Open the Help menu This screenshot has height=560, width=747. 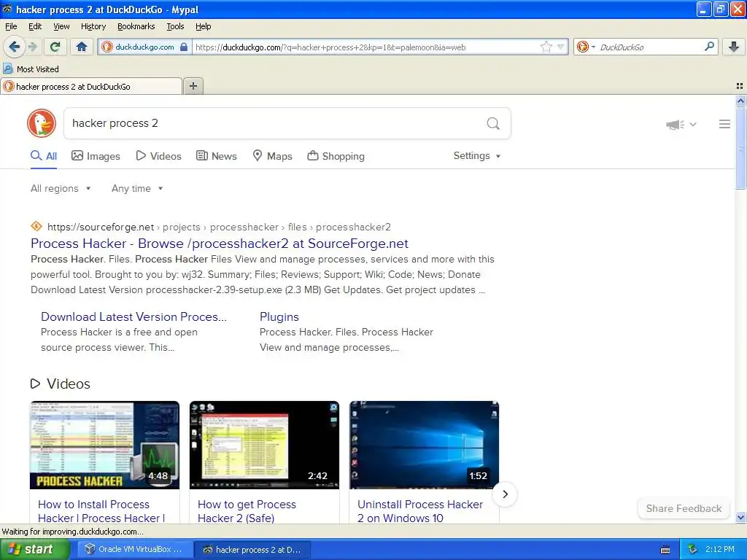[x=203, y=26]
